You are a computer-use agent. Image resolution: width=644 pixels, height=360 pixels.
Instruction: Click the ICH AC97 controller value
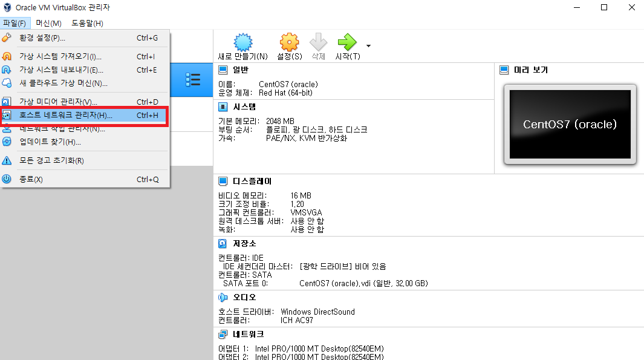(x=296, y=320)
